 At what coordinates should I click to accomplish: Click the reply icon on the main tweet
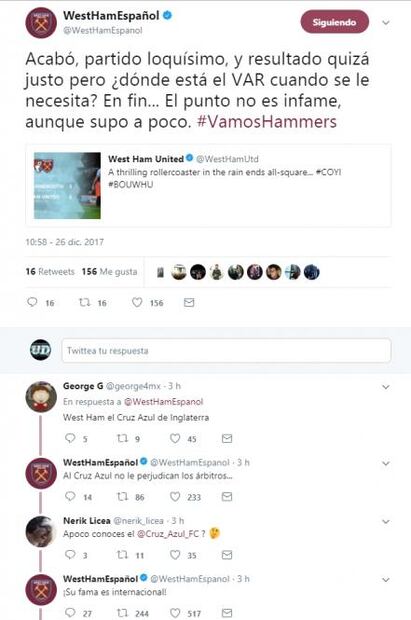32,302
